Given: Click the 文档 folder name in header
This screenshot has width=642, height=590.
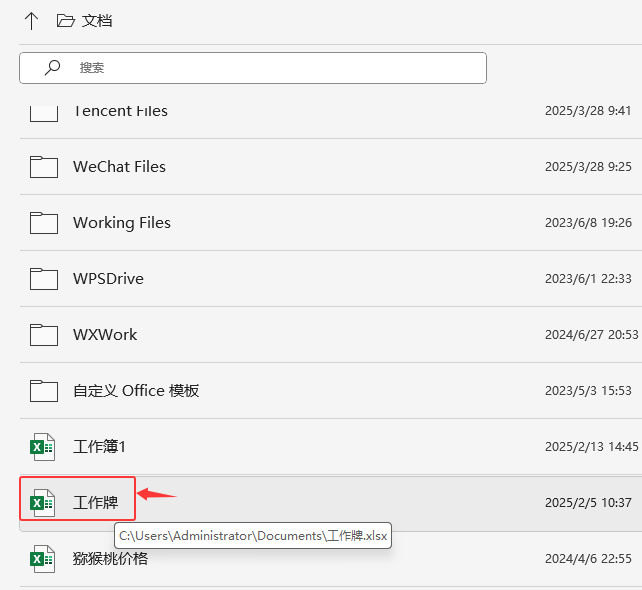Looking at the screenshot, I should [x=97, y=21].
